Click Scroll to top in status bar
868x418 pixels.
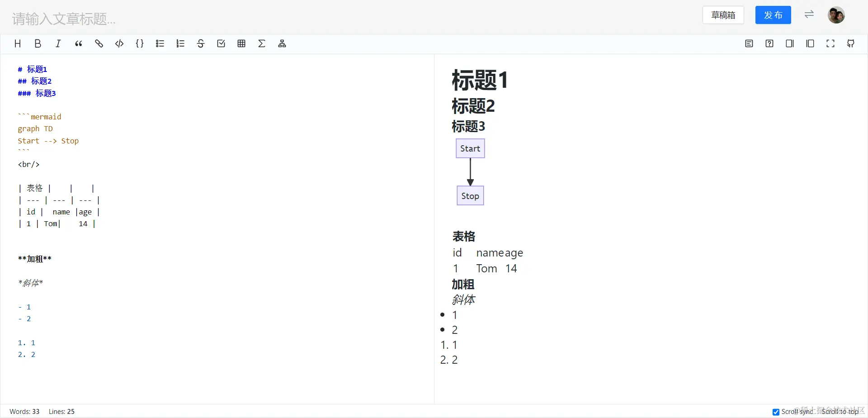click(840, 412)
